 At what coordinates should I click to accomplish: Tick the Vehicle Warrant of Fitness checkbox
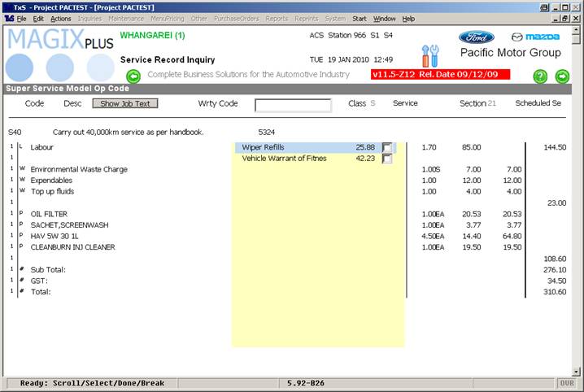(x=386, y=159)
